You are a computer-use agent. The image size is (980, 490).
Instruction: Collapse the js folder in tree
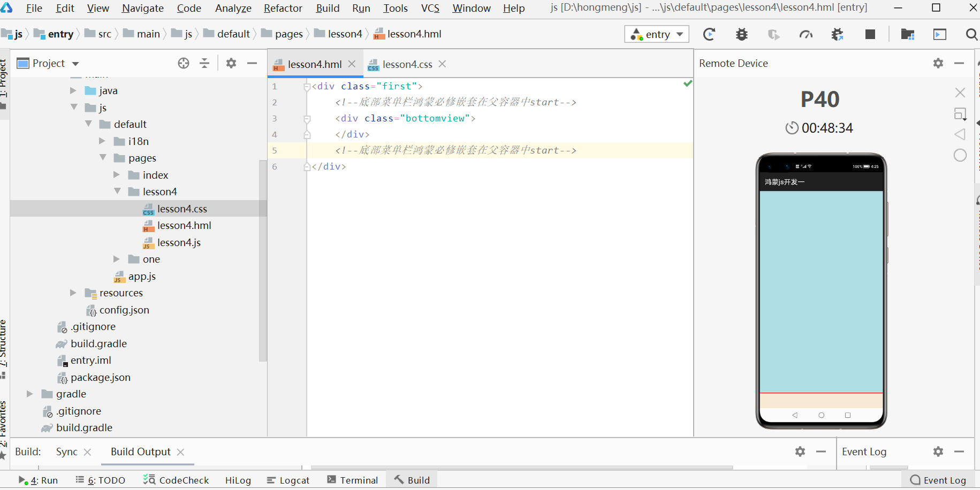pos(74,107)
